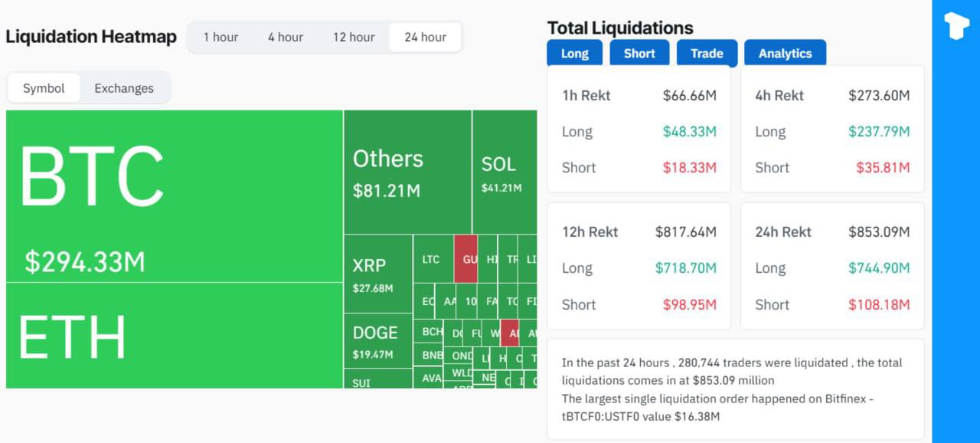Open the 24h Rekt summary card
The height and width of the screenshot is (443, 980).
tap(832, 266)
